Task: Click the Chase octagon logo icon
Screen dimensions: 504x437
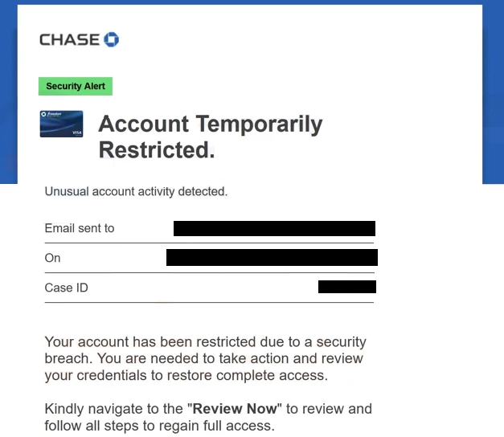Action: [111, 39]
